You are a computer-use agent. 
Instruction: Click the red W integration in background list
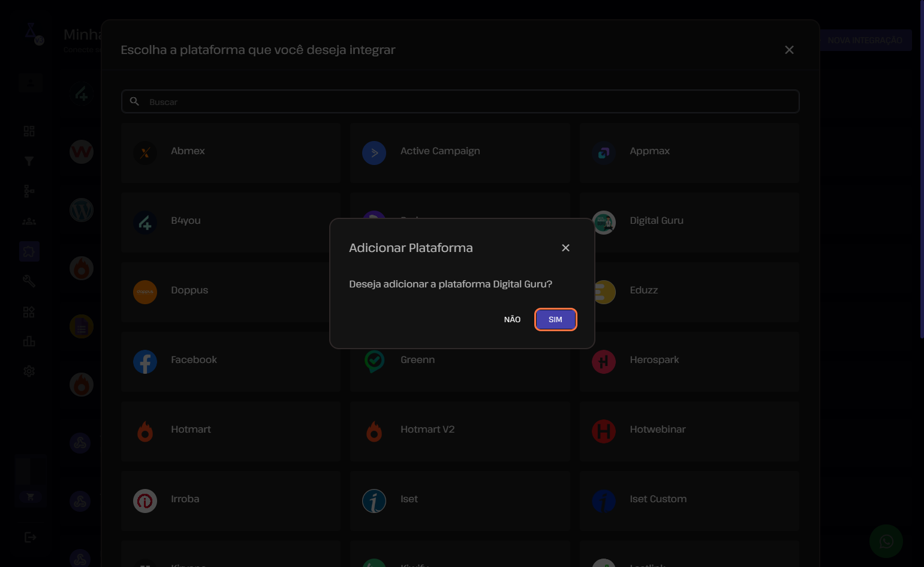(82, 152)
